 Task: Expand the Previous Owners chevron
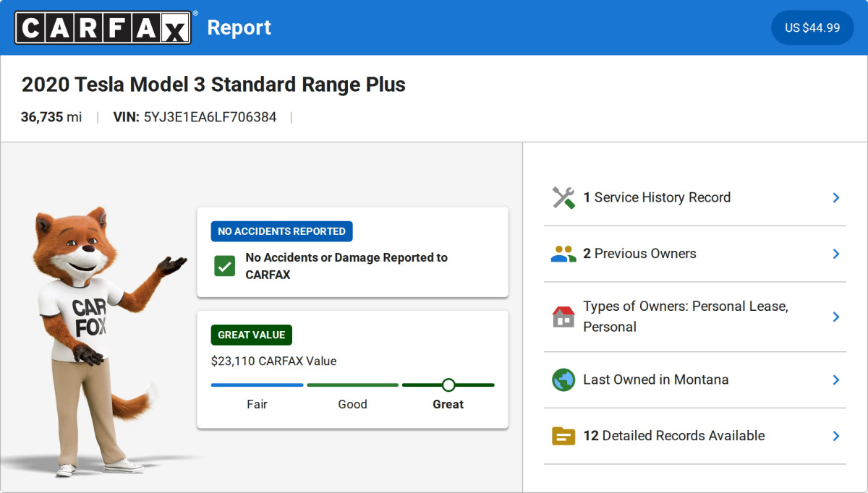tap(835, 254)
